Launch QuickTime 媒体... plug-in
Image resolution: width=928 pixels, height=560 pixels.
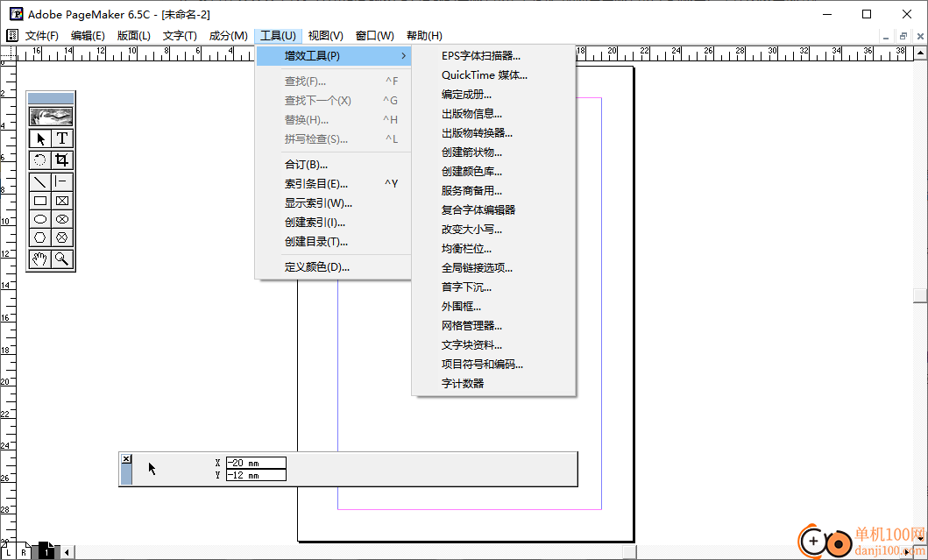click(x=493, y=75)
